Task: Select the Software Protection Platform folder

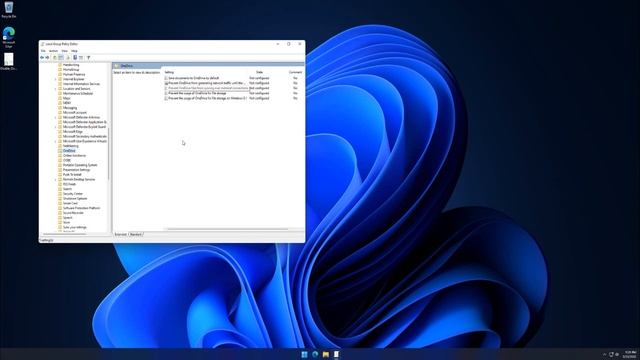Action: (81, 208)
